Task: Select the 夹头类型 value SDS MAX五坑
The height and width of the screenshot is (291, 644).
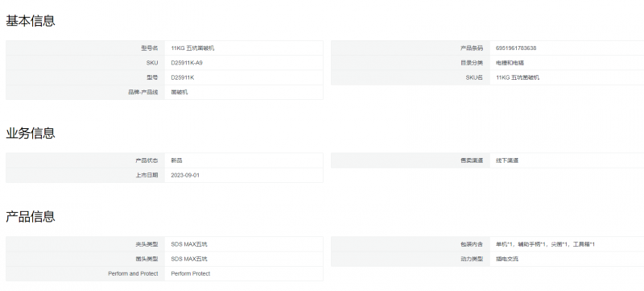Action: [189, 244]
